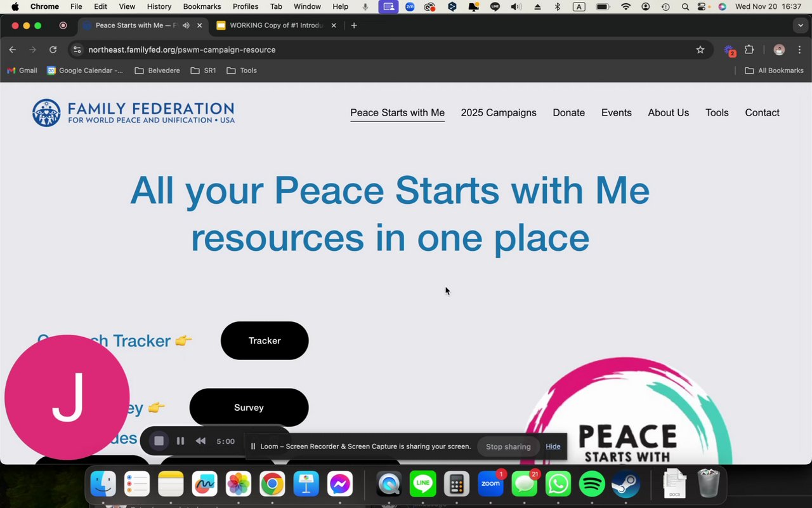
Task: Open the Profiles menu
Action: (x=246, y=6)
